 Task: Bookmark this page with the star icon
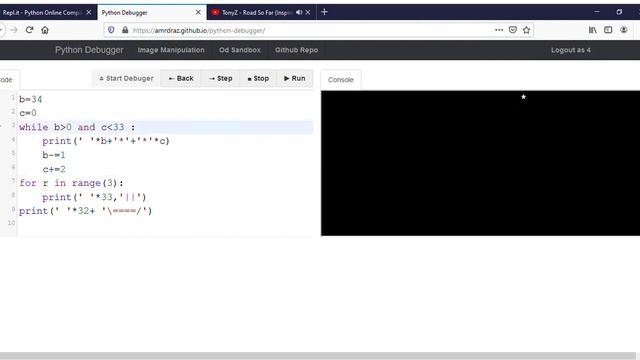tap(527, 30)
